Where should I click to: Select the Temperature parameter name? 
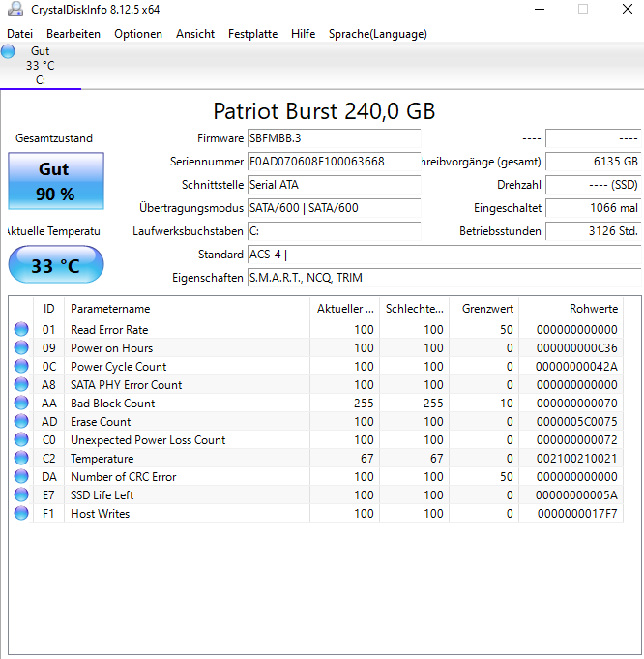pyautogui.click(x=102, y=459)
